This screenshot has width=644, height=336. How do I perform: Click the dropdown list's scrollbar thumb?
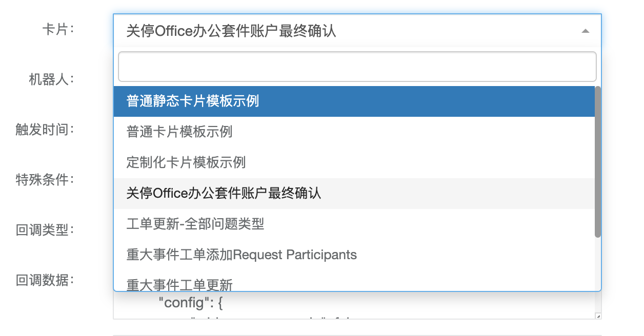pyautogui.click(x=597, y=161)
